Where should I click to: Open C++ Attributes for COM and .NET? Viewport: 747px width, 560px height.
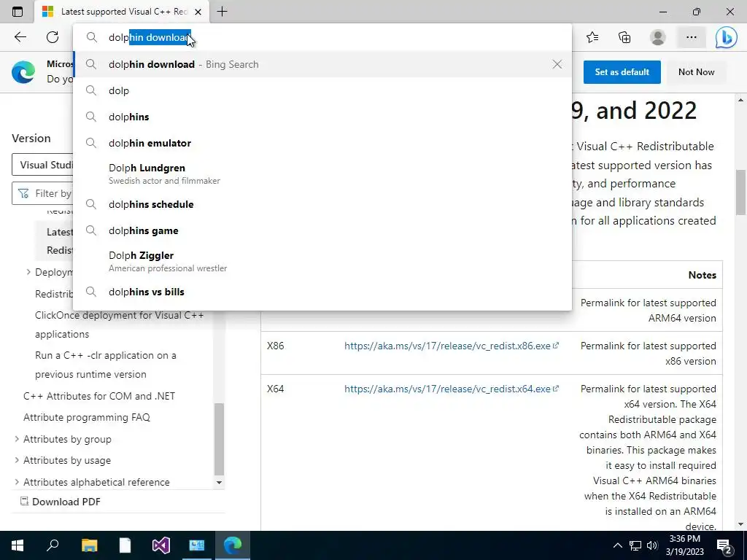pyautogui.click(x=99, y=396)
